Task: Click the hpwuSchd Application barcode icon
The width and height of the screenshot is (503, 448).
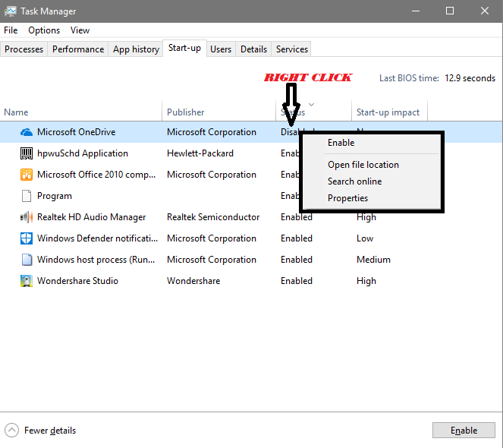Action: [27, 153]
